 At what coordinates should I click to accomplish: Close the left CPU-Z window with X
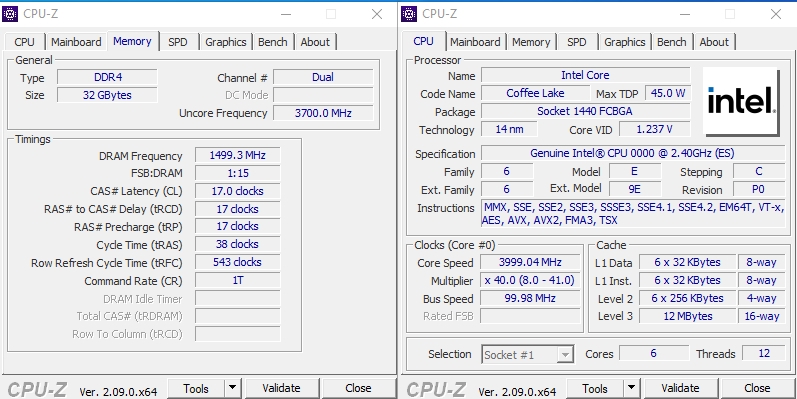pos(377,14)
